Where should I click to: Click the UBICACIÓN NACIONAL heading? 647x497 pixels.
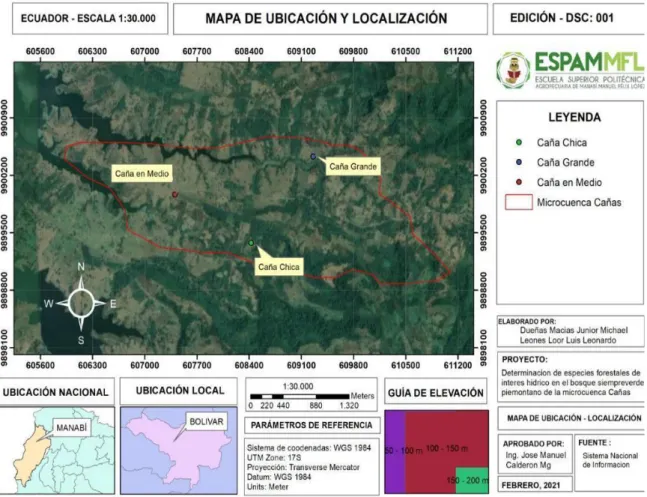(x=56, y=392)
